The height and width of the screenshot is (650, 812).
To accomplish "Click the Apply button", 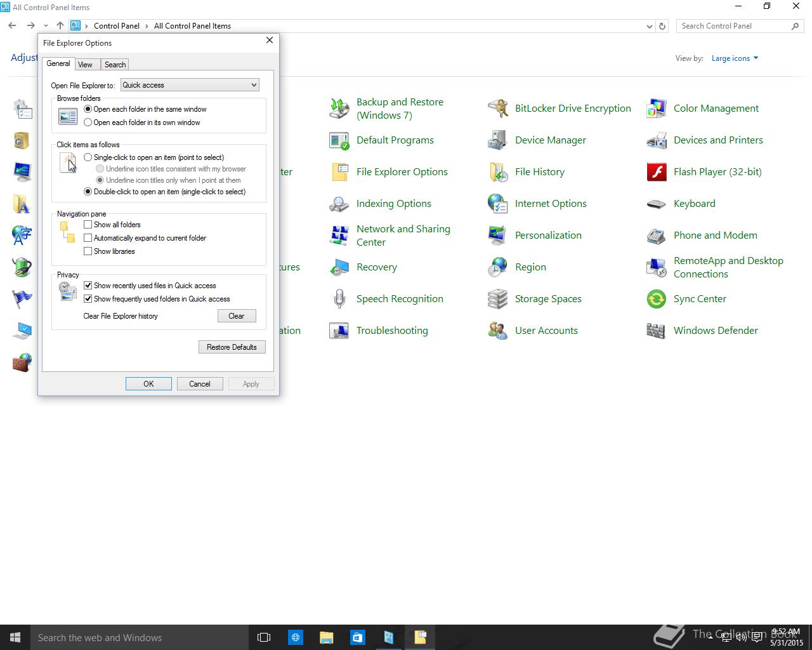I will click(x=251, y=384).
